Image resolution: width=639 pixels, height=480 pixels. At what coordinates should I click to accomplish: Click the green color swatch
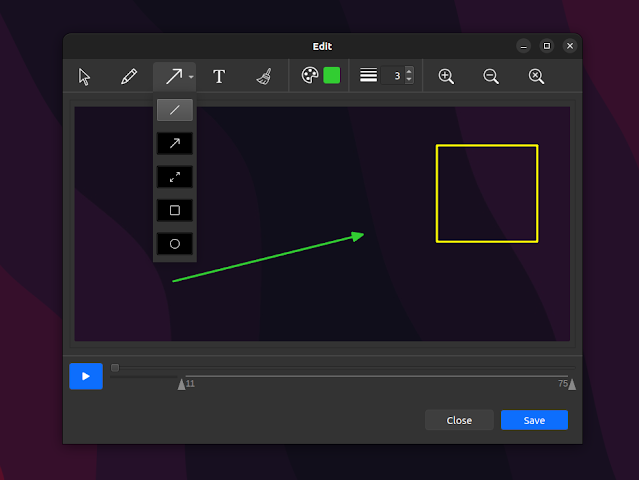point(332,76)
